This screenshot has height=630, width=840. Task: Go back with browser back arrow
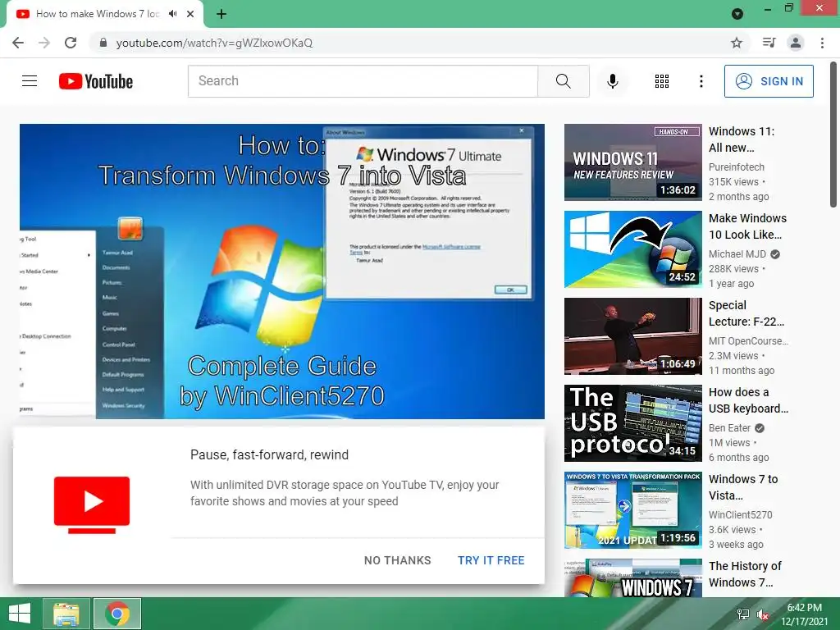(18, 43)
